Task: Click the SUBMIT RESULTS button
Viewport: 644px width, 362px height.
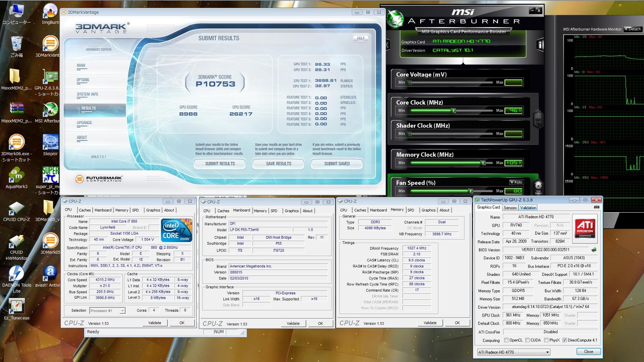Action: 220,164
